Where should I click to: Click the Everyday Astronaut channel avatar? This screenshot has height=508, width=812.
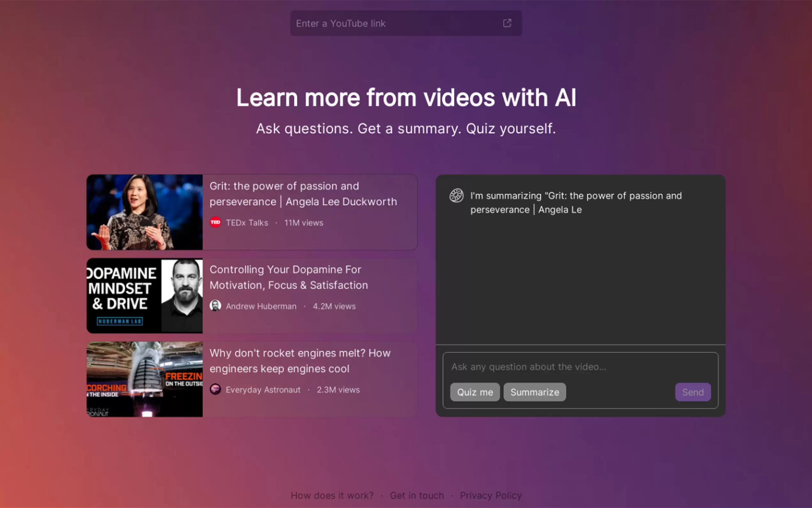[x=215, y=390]
